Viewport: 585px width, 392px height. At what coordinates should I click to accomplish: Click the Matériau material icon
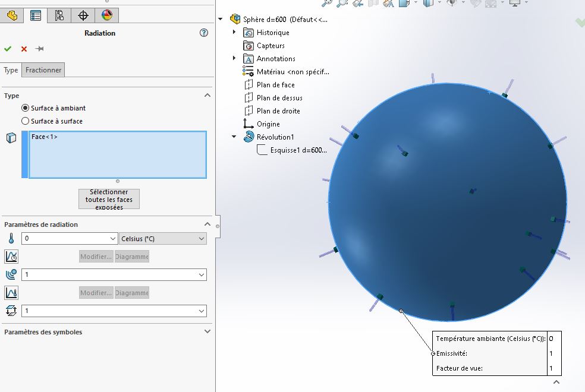pos(248,71)
